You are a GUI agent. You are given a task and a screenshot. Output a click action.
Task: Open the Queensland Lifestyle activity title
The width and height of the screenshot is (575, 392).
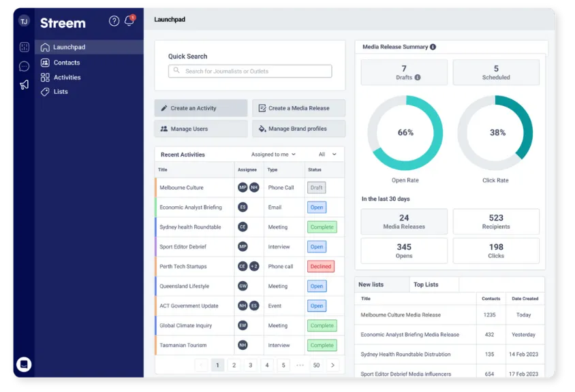[x=185, y=286]
